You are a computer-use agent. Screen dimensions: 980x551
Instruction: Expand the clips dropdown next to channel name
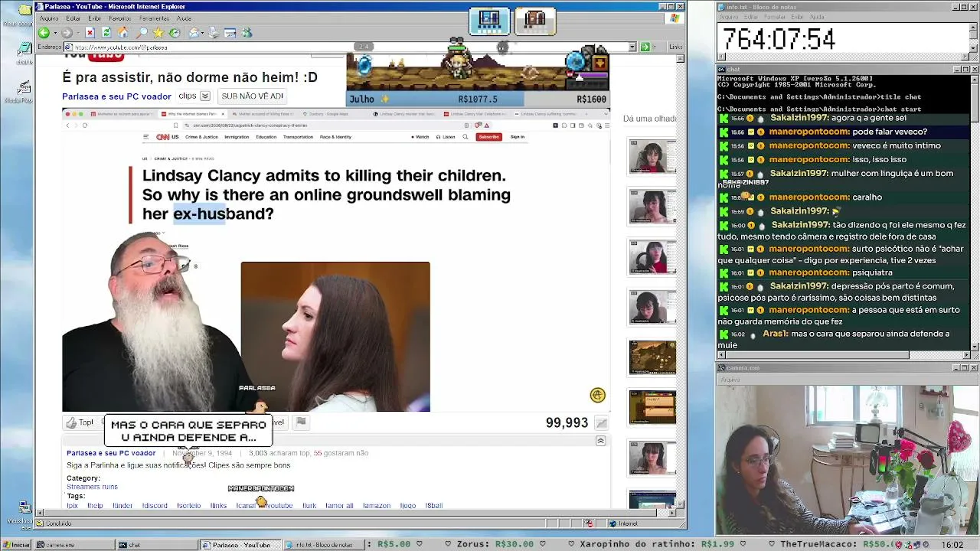point(205,96)
